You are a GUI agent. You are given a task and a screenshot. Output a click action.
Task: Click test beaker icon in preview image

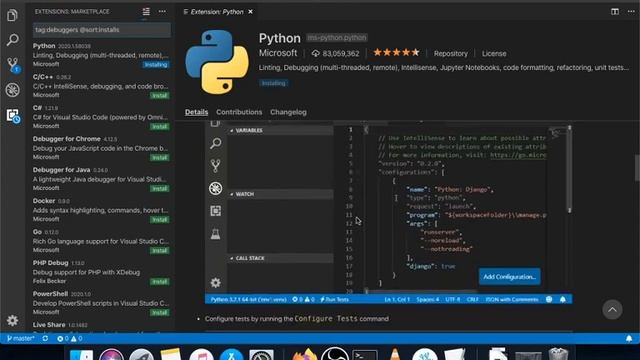point(216,234)
